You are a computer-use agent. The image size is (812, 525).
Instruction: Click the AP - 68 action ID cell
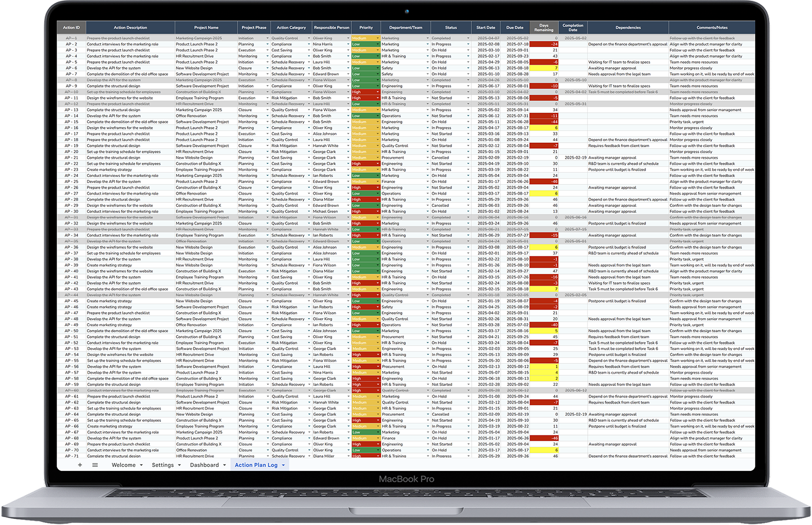71,438
